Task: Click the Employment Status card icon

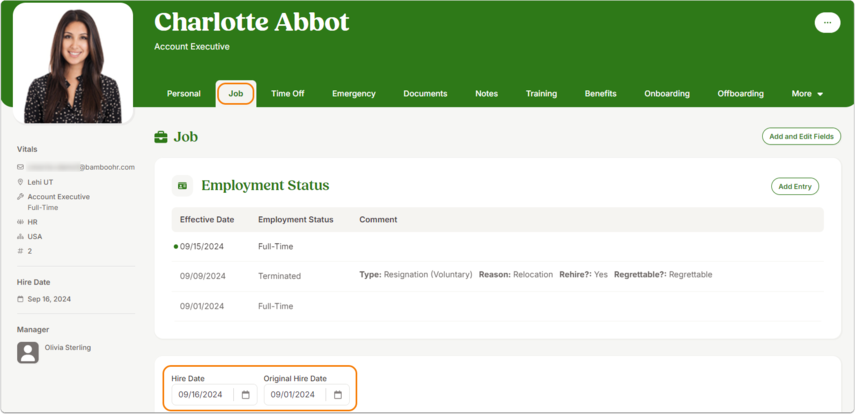Action: tap(182, 185)
